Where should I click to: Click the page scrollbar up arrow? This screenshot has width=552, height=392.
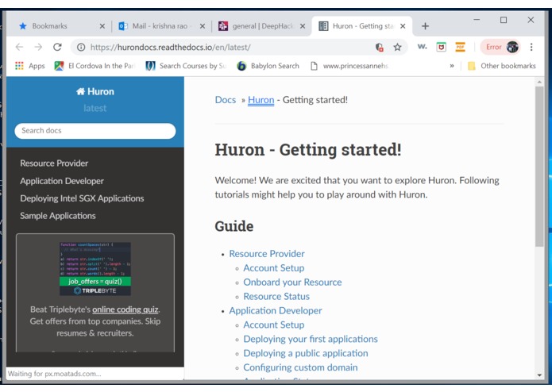point(539,82)
